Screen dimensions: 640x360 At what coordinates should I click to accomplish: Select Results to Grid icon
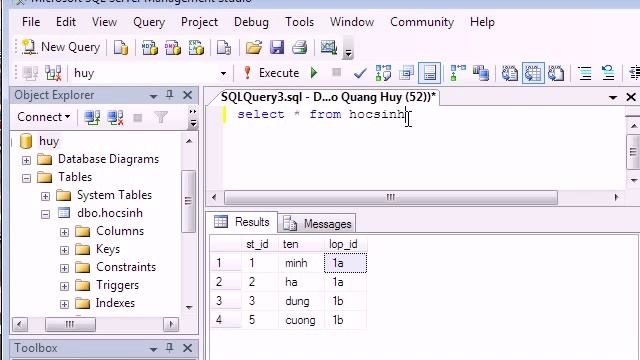533,73
